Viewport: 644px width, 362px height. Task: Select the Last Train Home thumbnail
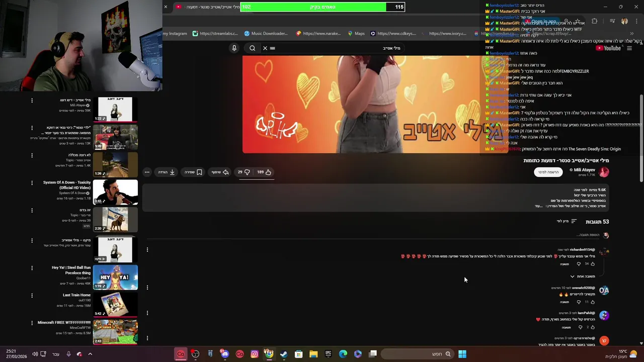[x=115, y=305]
